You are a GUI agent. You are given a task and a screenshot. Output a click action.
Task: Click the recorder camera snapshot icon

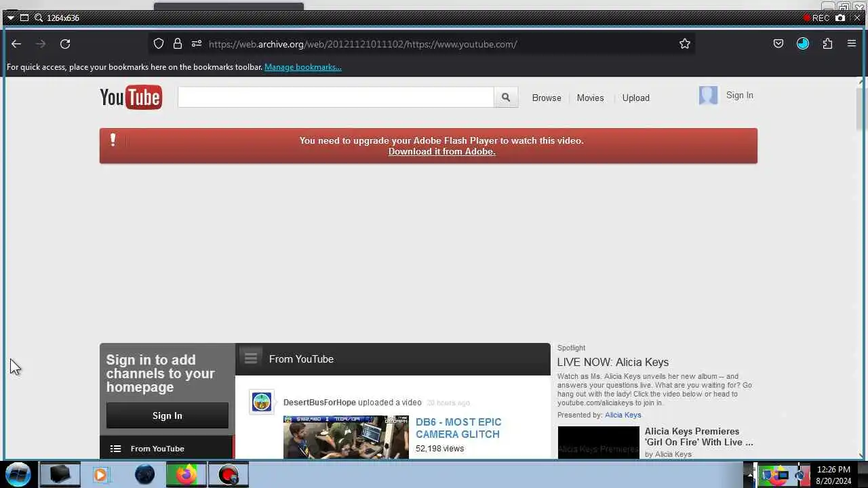[841, 18]
